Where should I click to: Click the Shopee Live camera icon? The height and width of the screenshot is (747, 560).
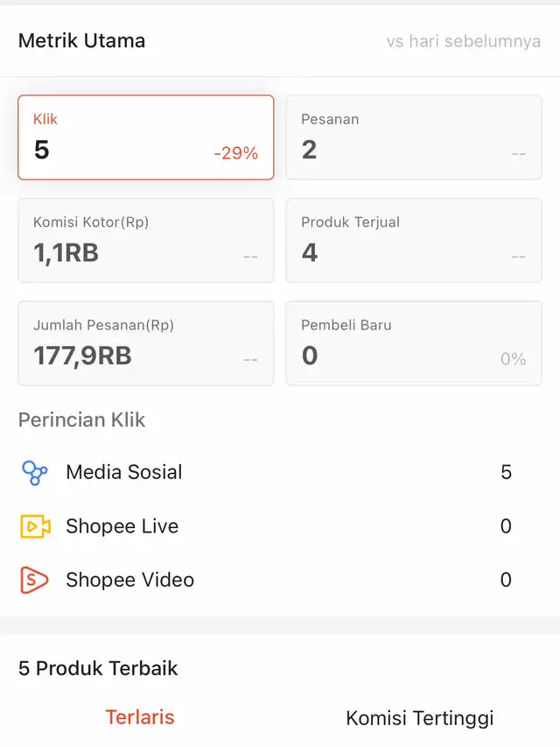[x=34, y=526]
